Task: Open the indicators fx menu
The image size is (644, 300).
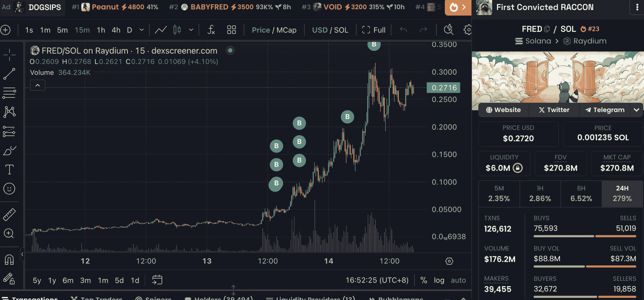Action: tap(211, 30)
